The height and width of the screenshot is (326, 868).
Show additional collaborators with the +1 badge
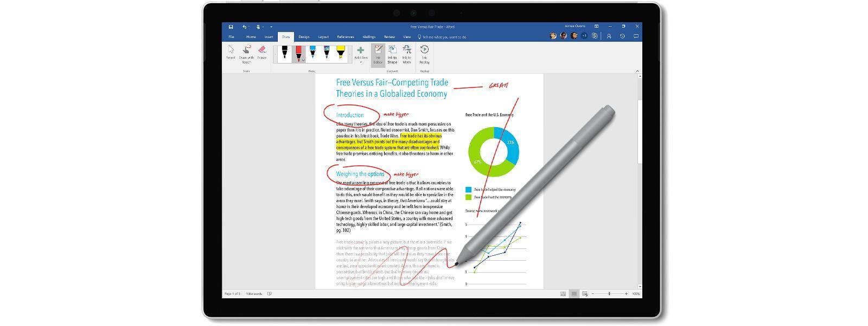click(x=584, y=36)
